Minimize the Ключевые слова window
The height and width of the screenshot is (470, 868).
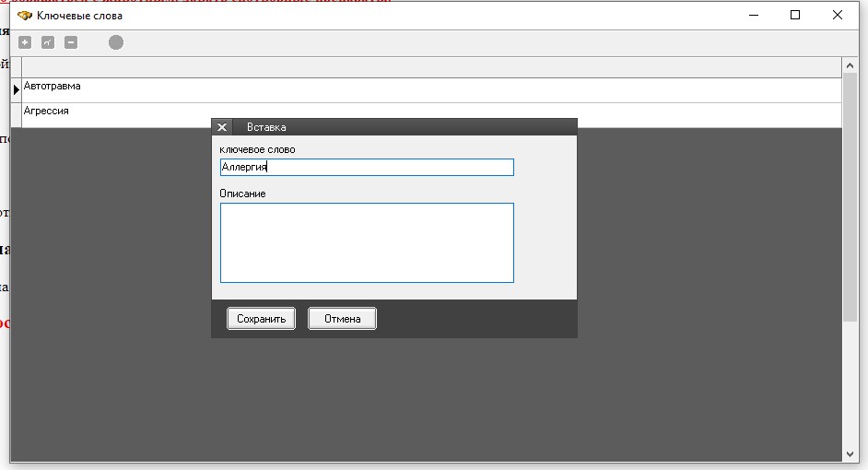(753, 15)
